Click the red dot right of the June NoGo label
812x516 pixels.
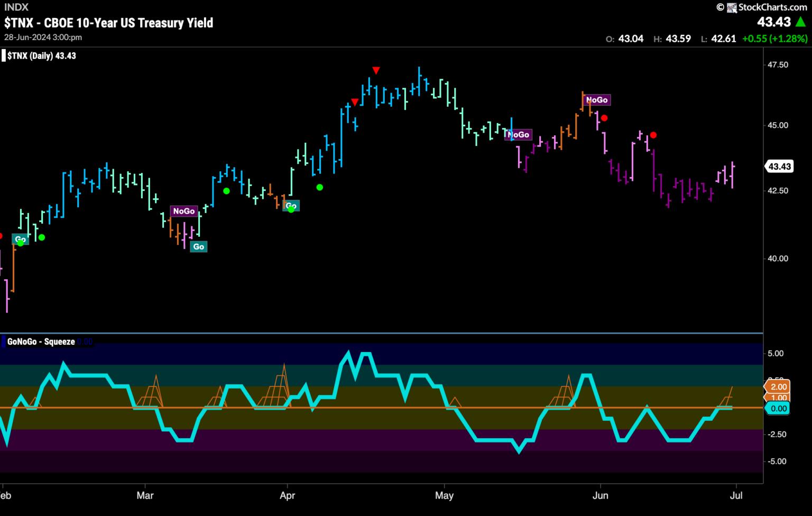click(x=604, y=118)
